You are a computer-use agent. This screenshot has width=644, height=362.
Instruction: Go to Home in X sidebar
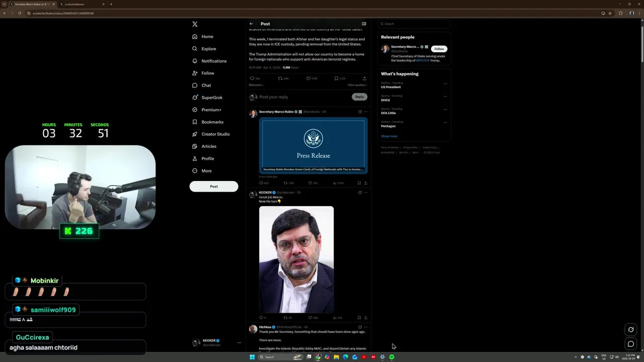[203, 37]
